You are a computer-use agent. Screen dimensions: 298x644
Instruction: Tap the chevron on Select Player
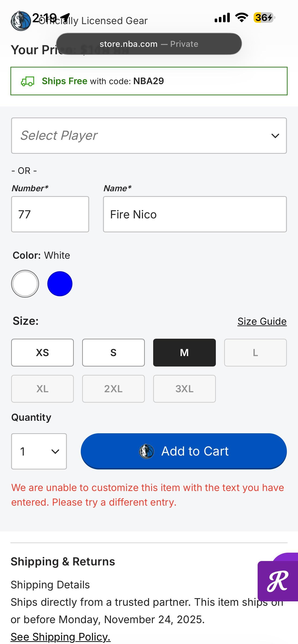coord(275,136)
